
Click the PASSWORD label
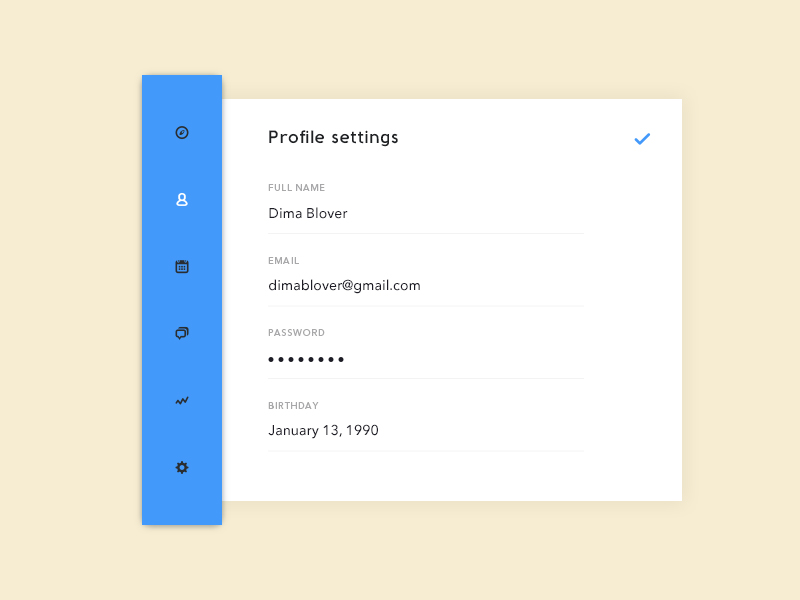tap(296, 333)
